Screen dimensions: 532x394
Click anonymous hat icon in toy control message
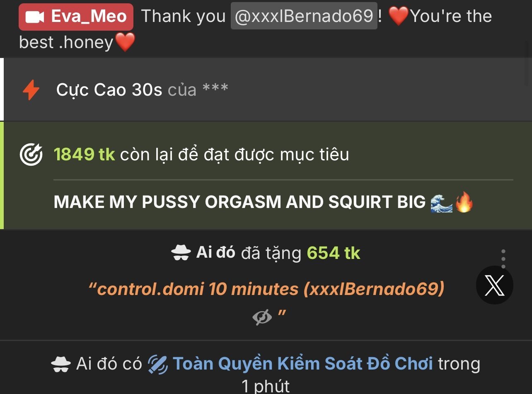[x=61, y=365]
